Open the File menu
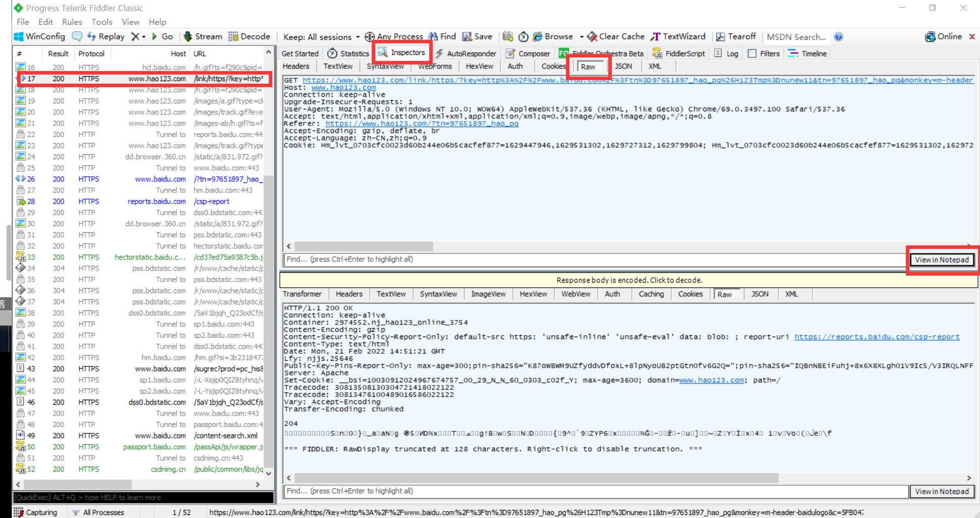This screenshot has height=518, width=980. coord(23,22)
